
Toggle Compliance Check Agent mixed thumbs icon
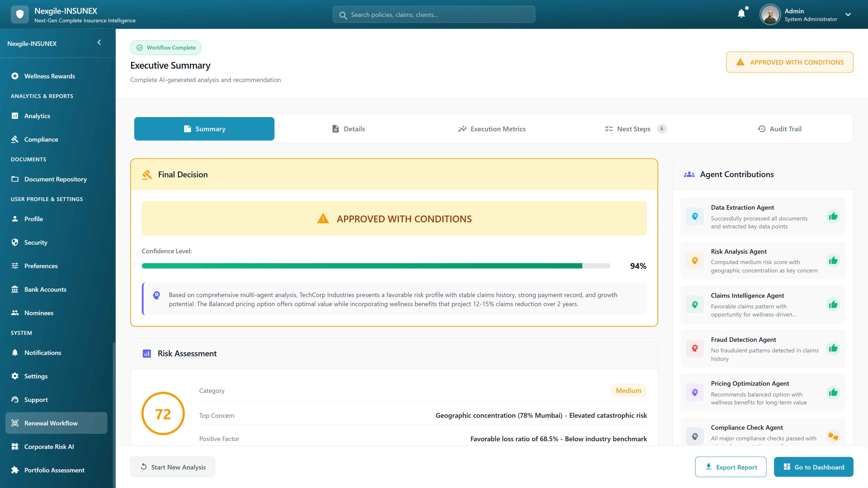click(833, 436)
